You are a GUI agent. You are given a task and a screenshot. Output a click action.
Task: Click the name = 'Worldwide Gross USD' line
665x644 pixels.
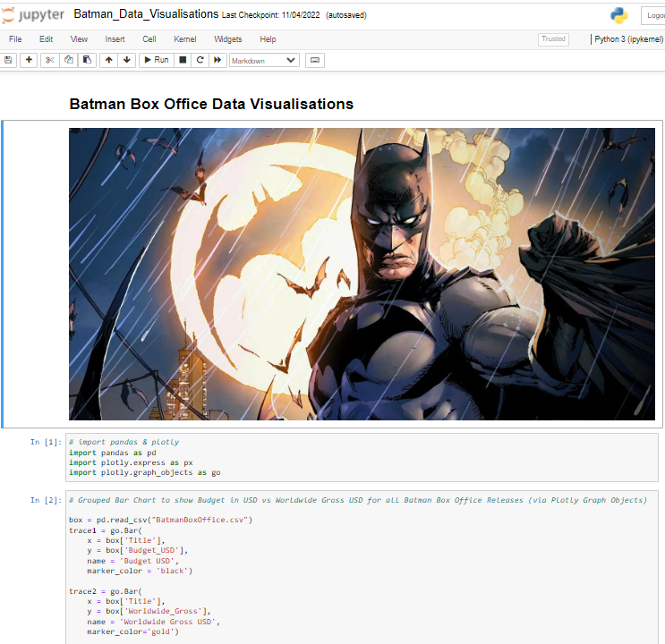click(x=153, y=622)
